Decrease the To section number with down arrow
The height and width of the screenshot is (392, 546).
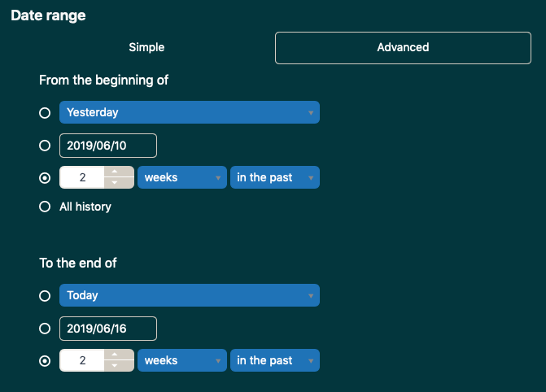pos(119,366)
